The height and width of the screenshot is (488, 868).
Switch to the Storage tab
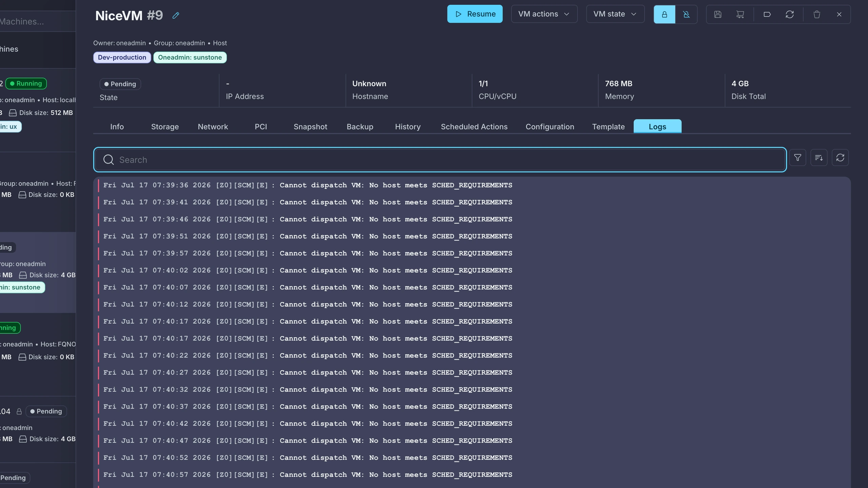[x=165, y=126]
